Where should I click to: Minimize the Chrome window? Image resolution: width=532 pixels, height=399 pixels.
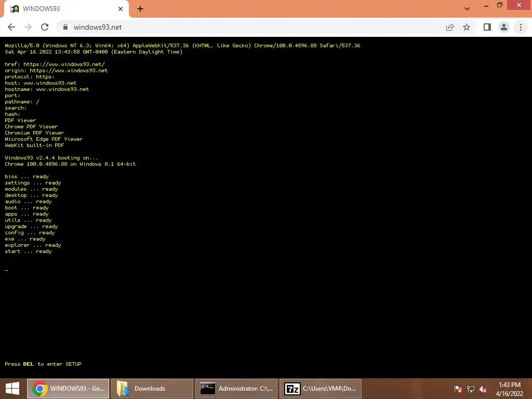tap(486, 5)
